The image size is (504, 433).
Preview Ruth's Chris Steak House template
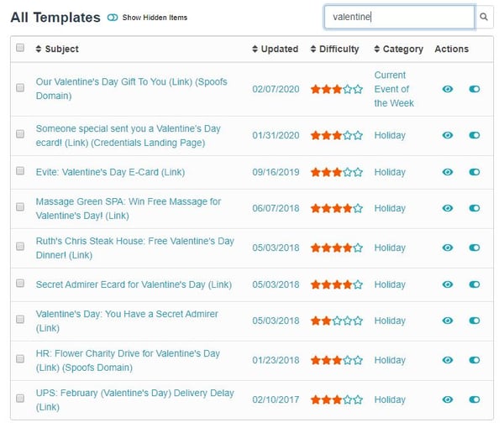pos(448,248)
